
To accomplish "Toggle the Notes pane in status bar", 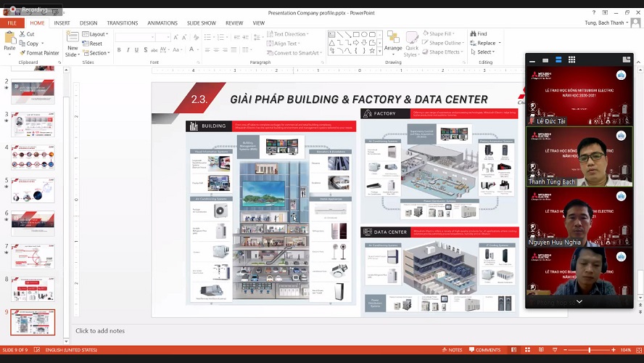I will click(451, 350).
